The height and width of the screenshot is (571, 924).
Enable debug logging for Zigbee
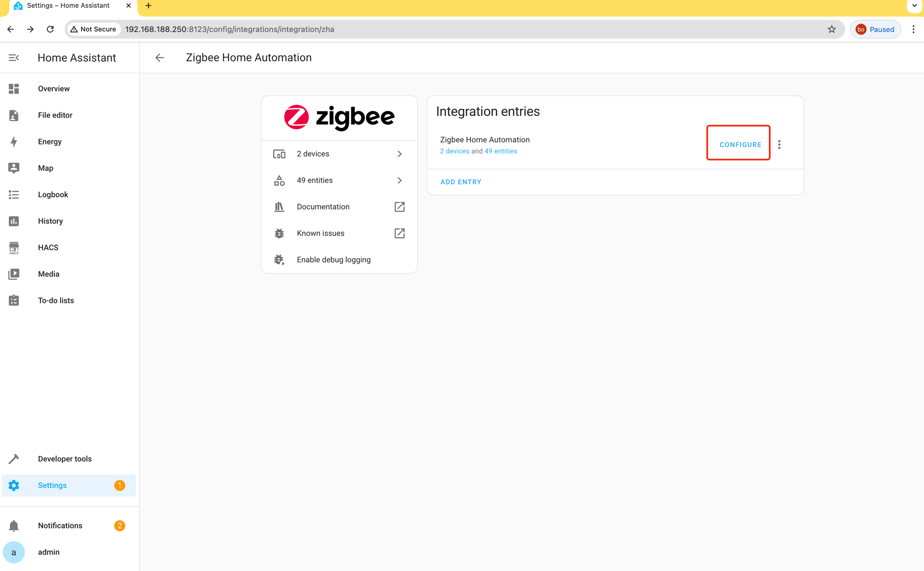333,260
